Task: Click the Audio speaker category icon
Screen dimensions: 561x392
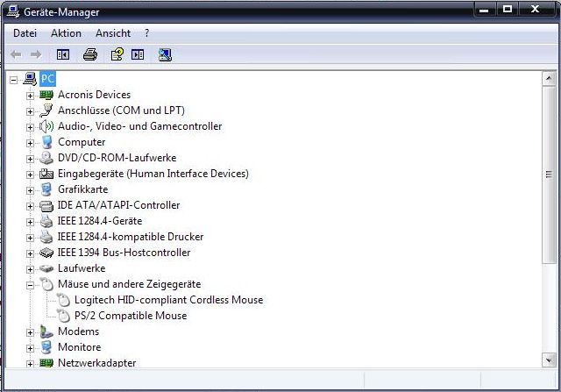Action: 46,126
